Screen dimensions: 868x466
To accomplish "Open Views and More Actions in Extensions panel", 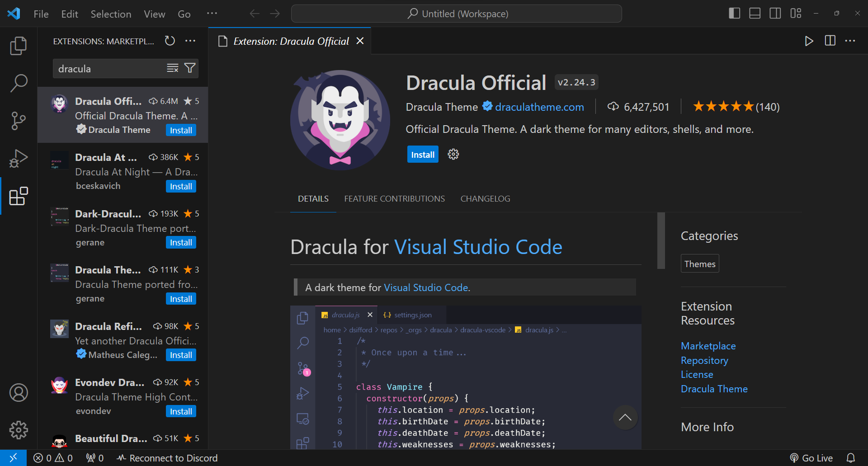I will tap(190, 41).
